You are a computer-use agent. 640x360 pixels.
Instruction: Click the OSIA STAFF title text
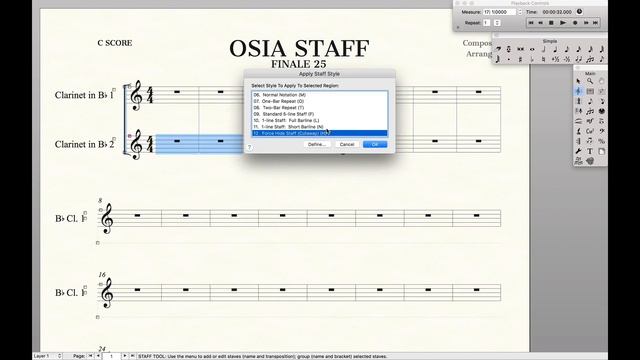point(299,48)
